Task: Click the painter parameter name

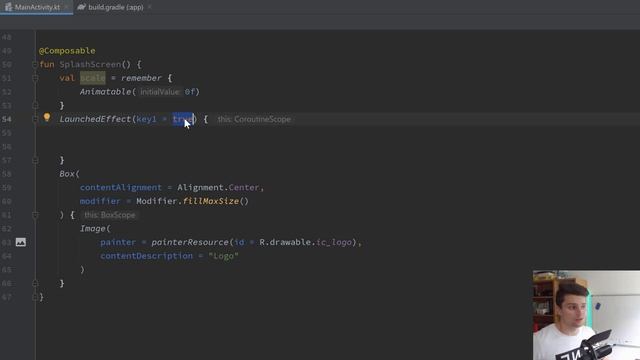Action: [x=118, y=242]
